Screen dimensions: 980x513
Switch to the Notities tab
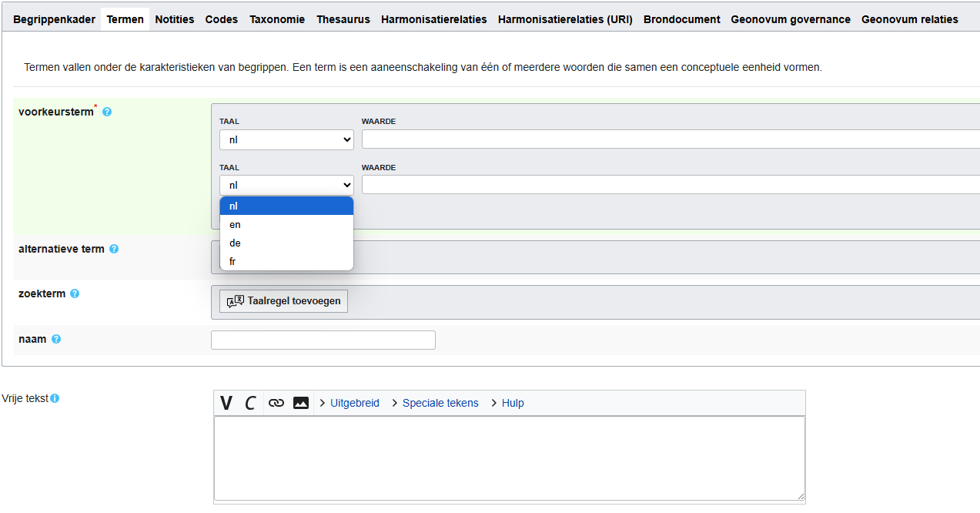point(175,19)
